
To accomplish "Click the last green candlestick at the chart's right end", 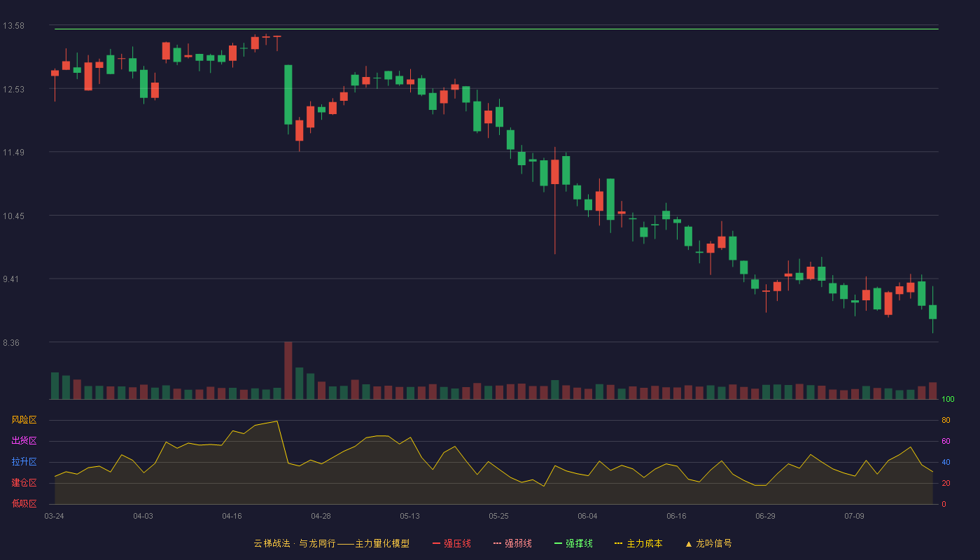I will (x=932, y=311).
